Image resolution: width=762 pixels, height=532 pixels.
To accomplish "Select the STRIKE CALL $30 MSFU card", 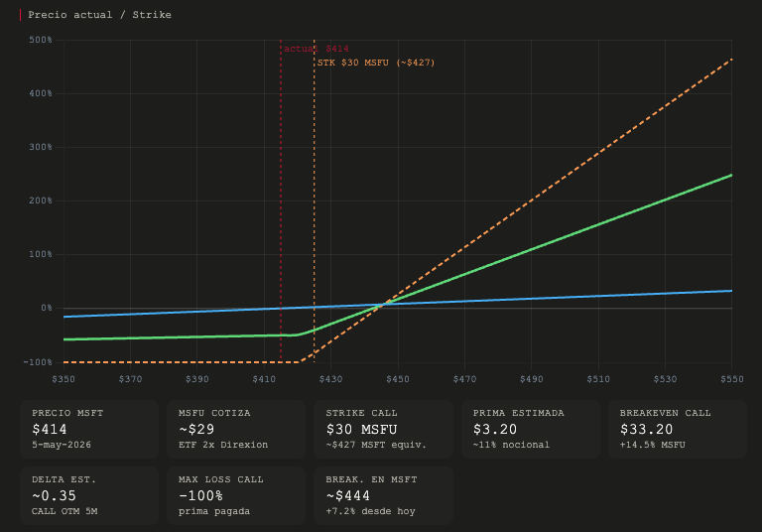I will point(383,429).
